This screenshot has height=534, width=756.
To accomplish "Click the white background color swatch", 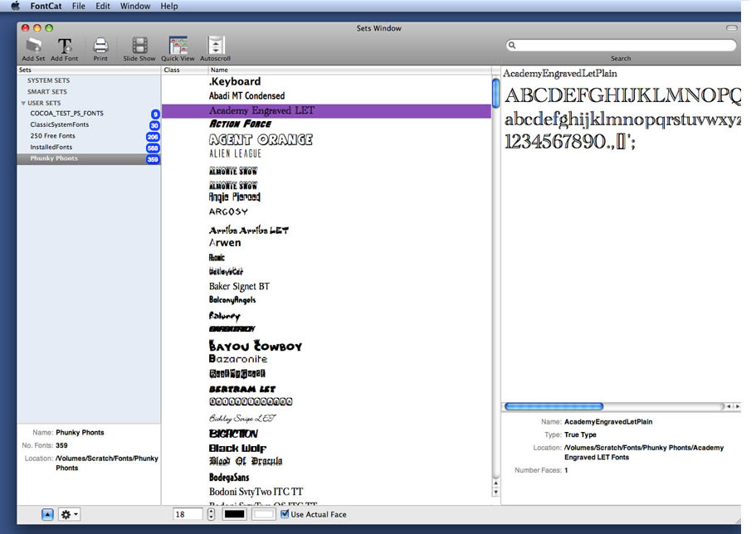I will pos(263,514).
